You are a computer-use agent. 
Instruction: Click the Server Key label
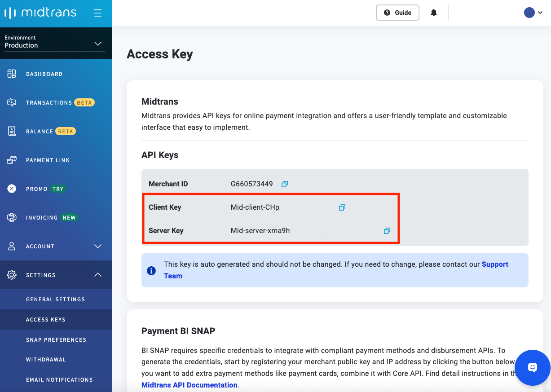166,231
